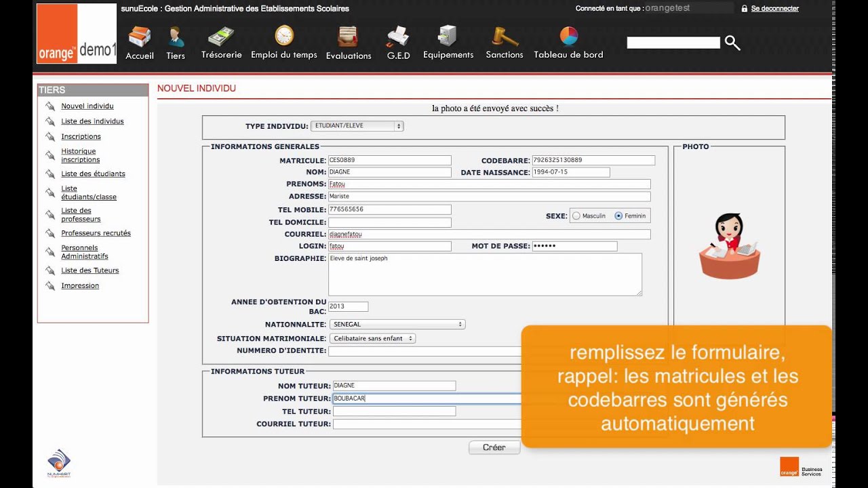Click Se deconnecter link
868x488 pixels.
point(774,9)
